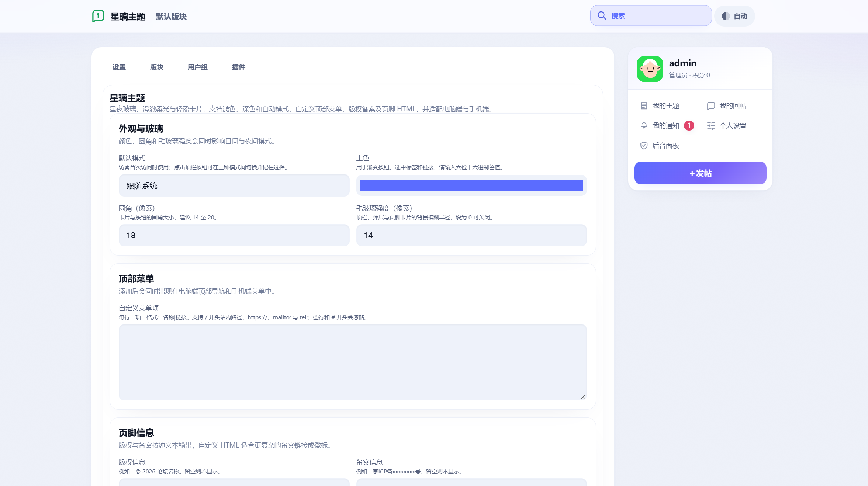This screenshot has height=486, width=868.
Task: Open the 个人设置 link
Action: tap(727, 126)
